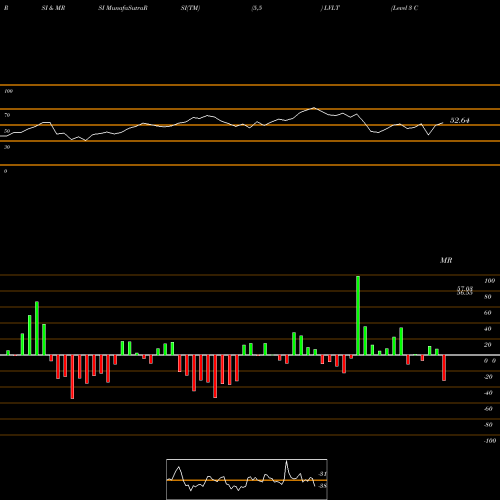Open the mini line chart thumbnail at bottom
Screen dimensions: 500x500
[247, 479]
